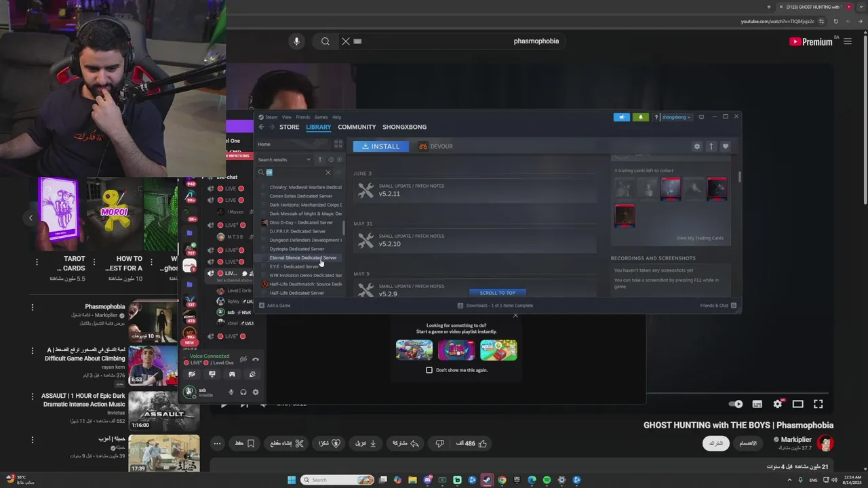Open Steam from the Windows taskbar

pos(487,480)
